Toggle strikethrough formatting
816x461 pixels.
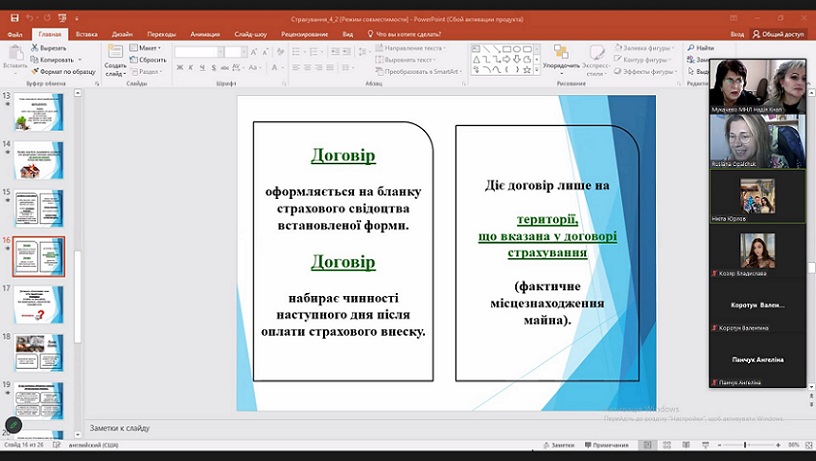click(225, 68)
